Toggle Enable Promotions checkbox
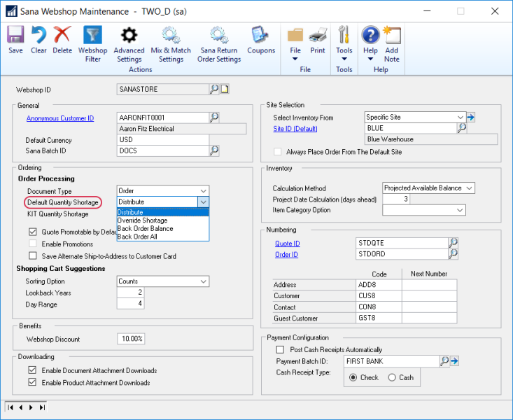This screenshot has width=513, height=420. (x=33, y=244)
